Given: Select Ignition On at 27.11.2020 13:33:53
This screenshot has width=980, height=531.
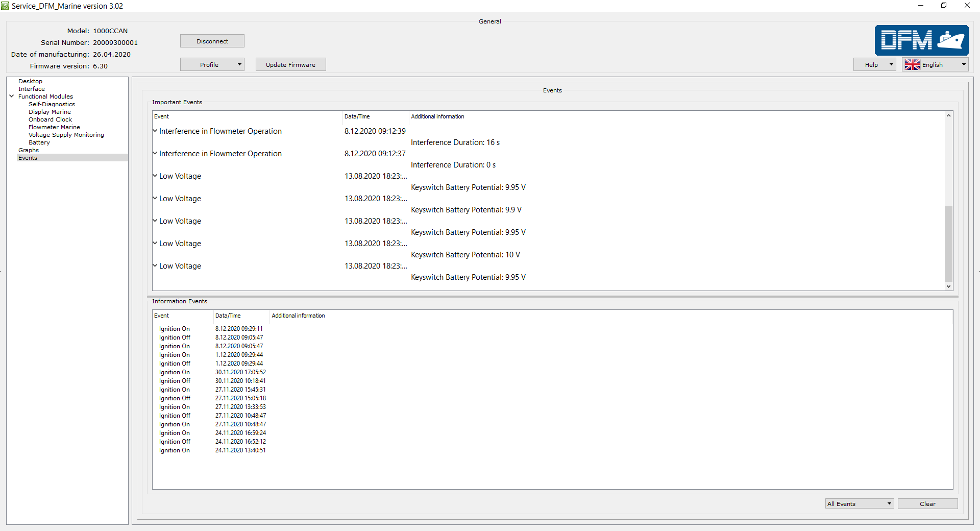Looking at the screenshot, I should (212, 407).
